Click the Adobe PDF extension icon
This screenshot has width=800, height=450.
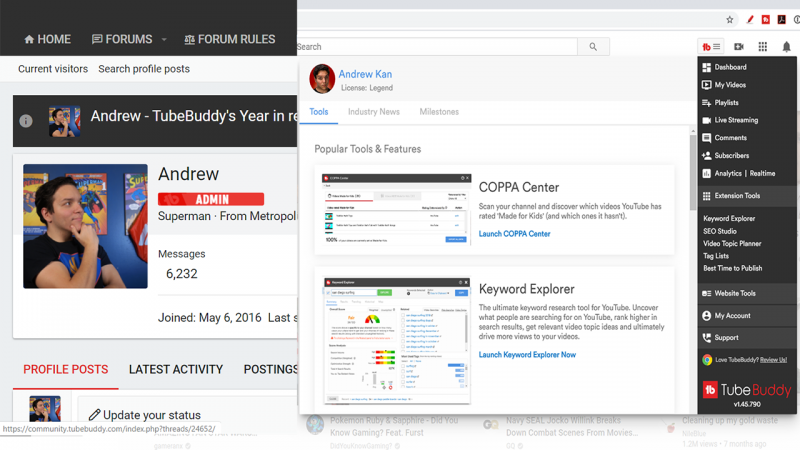click(782, 19)
